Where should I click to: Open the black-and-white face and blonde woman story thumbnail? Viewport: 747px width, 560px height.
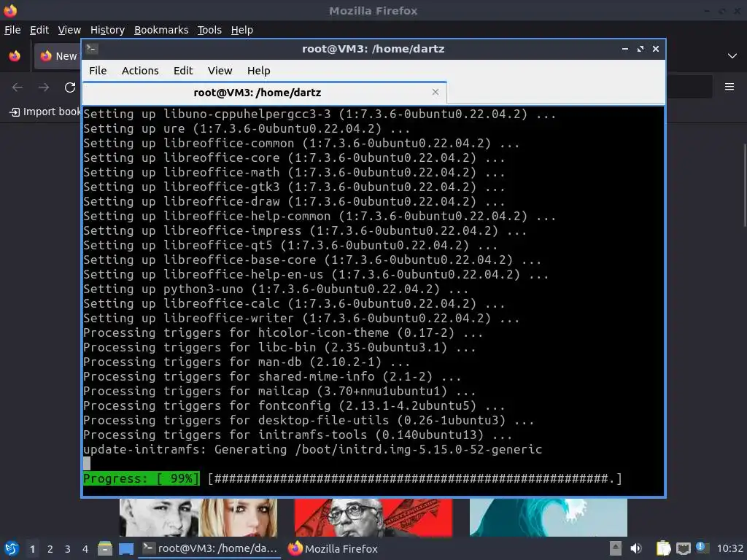pos(198,518)
